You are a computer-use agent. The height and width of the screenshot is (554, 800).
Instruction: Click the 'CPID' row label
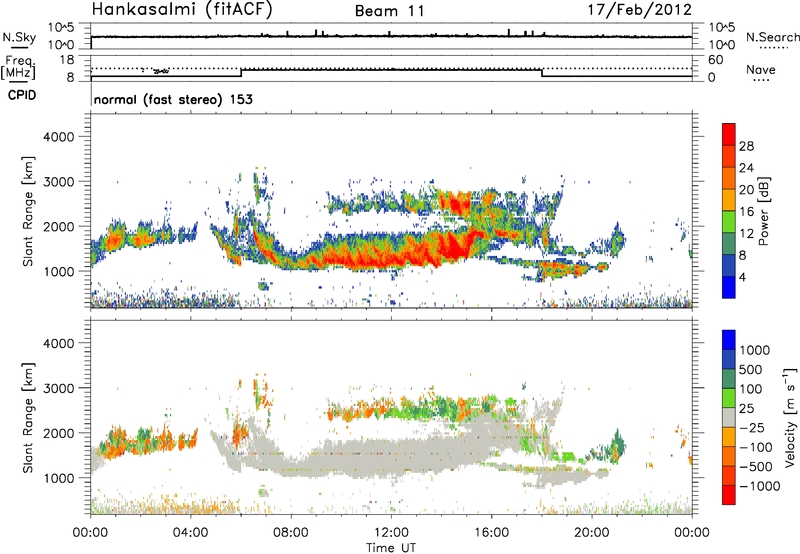22,95
